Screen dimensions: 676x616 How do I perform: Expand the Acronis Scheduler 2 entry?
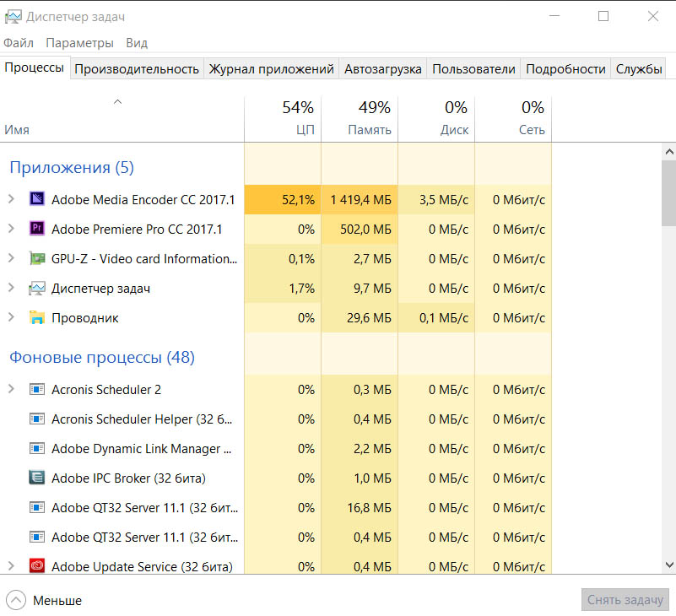tap(11, 390)
